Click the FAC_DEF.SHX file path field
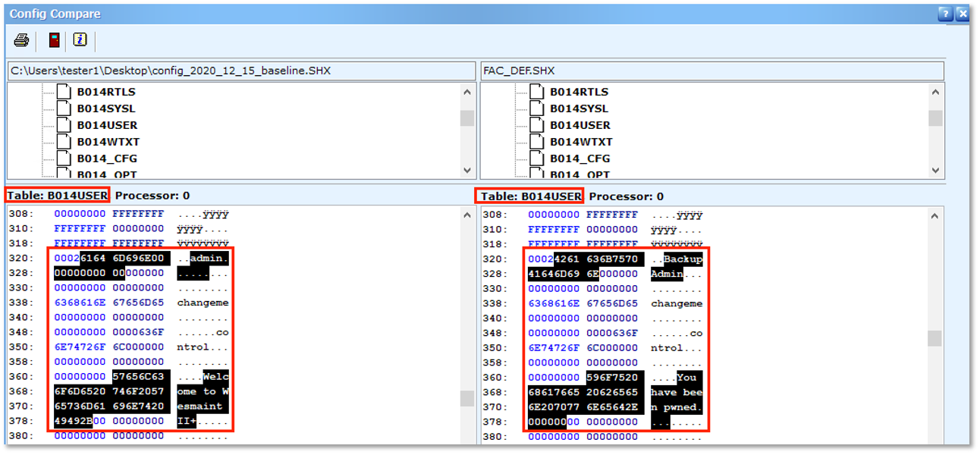The height and width of the screenshot is (455, 980). coord(711,71)
